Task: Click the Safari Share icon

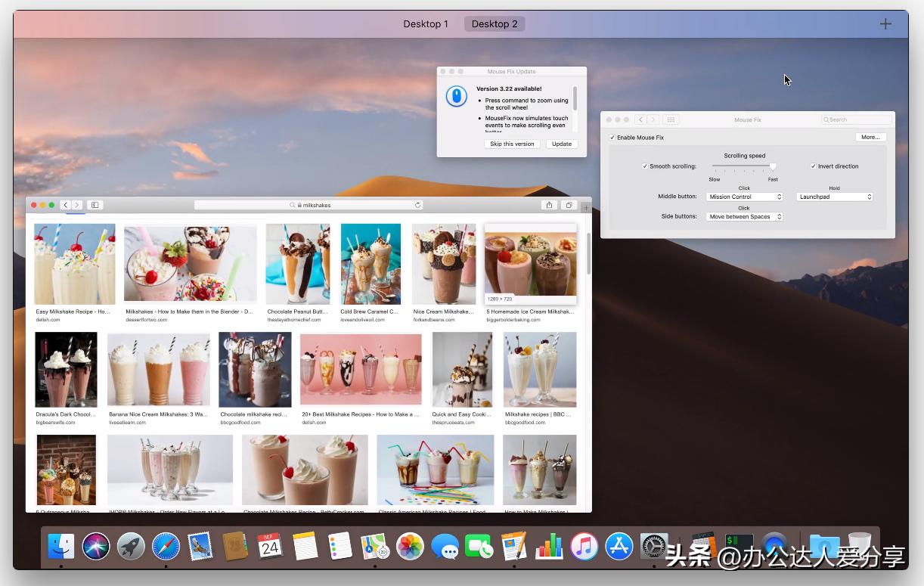Action: pyautogui.click(x=549, y=205)
